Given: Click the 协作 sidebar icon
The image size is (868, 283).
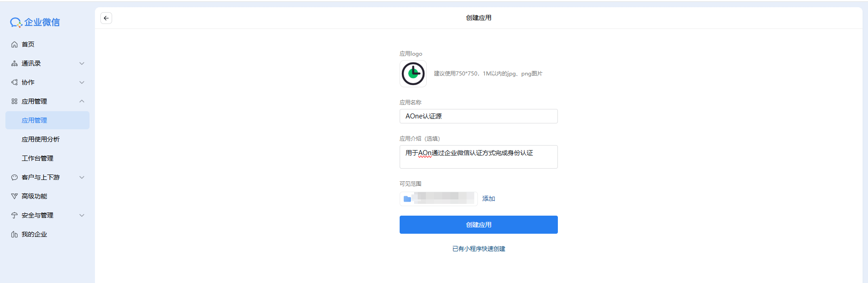Looking at the screenshot, I should point(14,82).
